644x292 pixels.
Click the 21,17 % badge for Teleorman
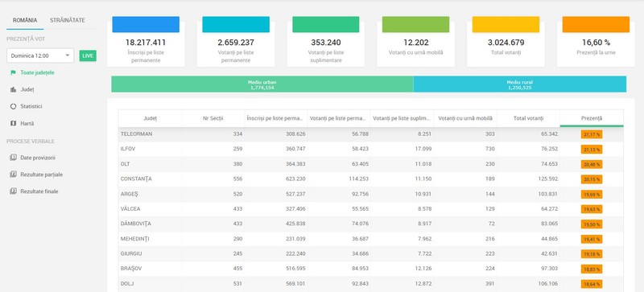tap(592, 134)
